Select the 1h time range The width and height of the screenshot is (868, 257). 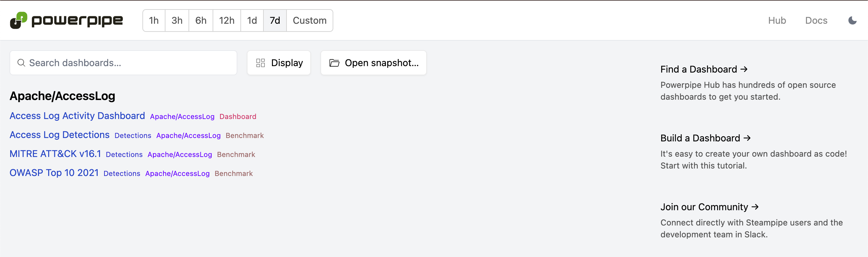(x=154, y=21)
